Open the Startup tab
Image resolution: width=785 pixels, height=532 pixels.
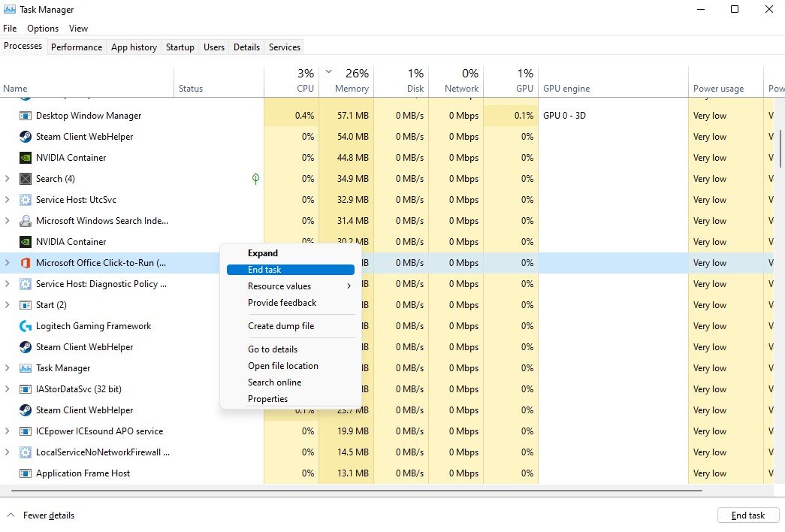click(180, 47)
